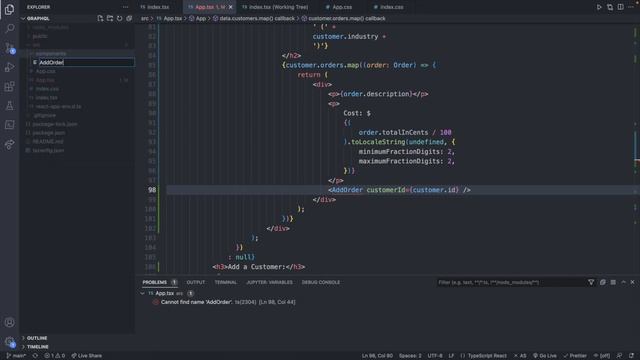Click main branch in status bar
The height and width of the screenshot is (360, 640).
pyautogui.click(x=16, y=356)
